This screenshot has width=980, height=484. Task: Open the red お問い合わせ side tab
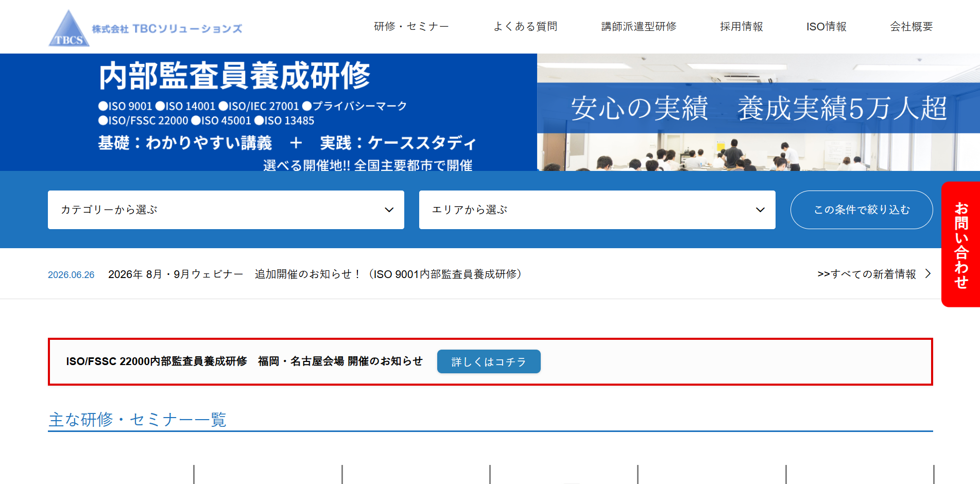pos(961,245)
